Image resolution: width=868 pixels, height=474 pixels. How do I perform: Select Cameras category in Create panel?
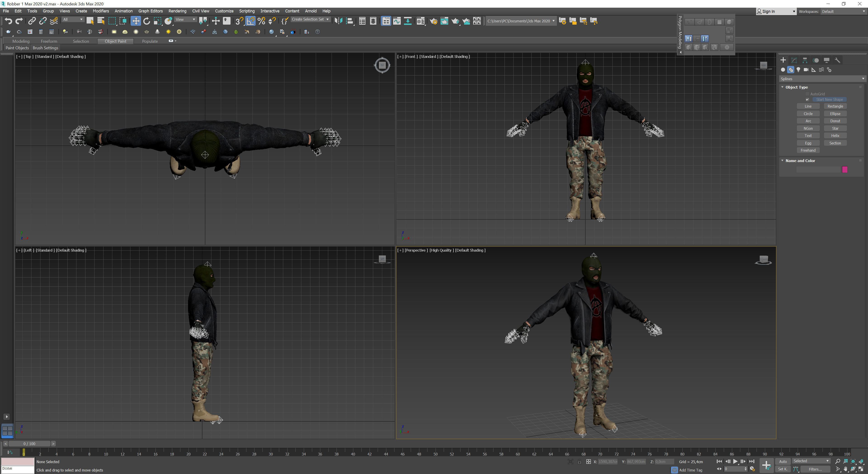pyautogui.click(x=806, y=70)
